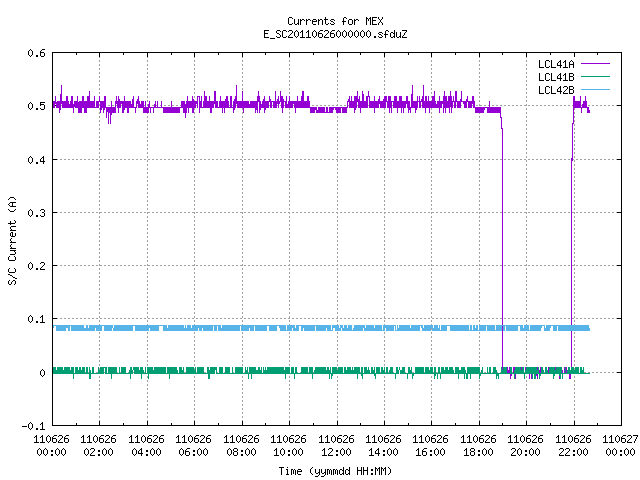Click the 0 y-axis tick label
This screenshot has width=640, height=480.
42,373
